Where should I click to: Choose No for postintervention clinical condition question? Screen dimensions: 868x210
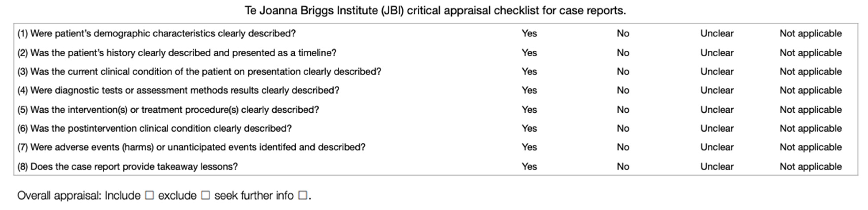coord(623,128)
